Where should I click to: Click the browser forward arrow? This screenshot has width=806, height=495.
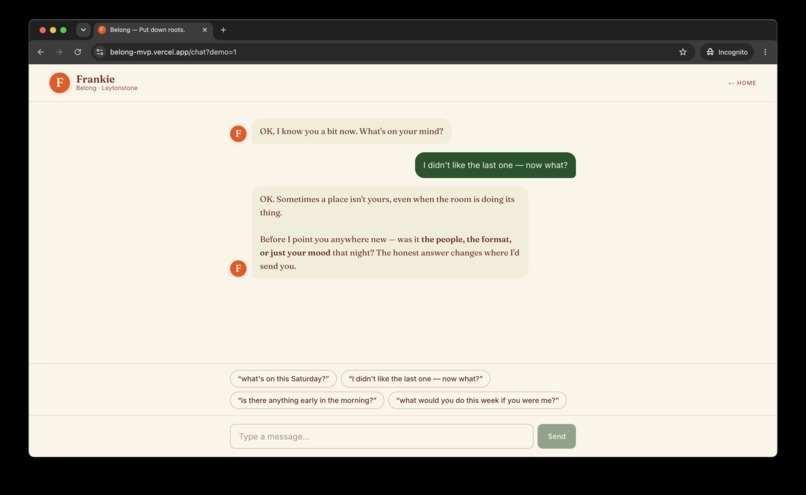point(59,52)
